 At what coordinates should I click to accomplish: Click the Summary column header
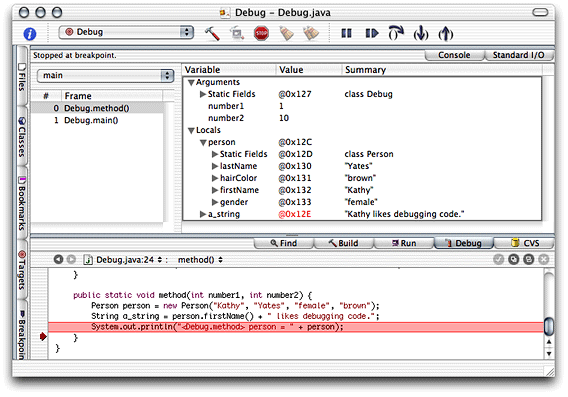442,70
